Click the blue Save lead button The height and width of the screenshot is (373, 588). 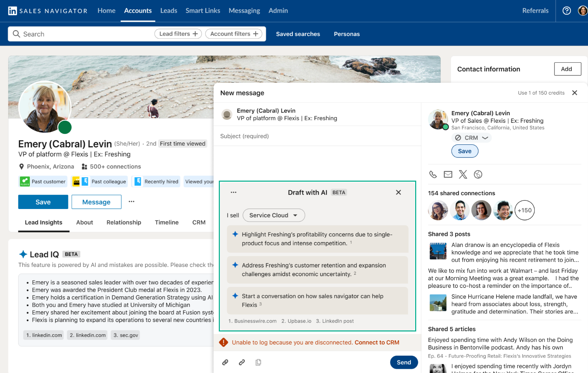[x=43, y=202]
